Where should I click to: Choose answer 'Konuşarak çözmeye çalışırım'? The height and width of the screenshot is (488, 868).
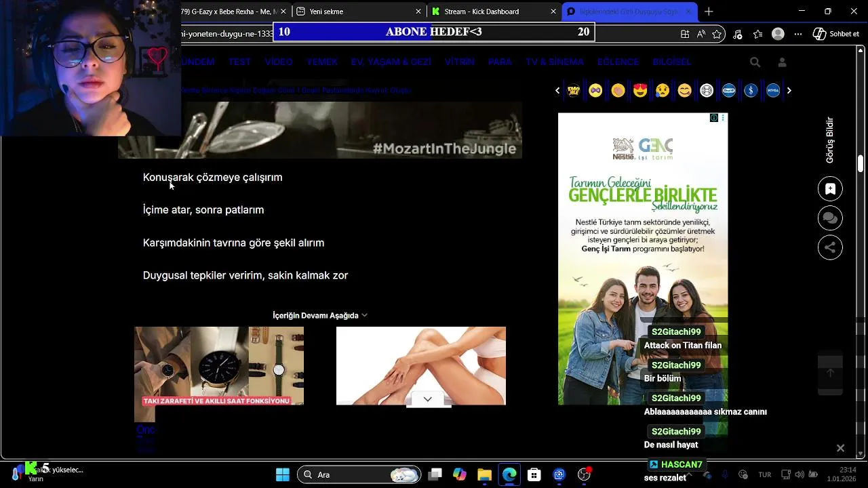213,178
